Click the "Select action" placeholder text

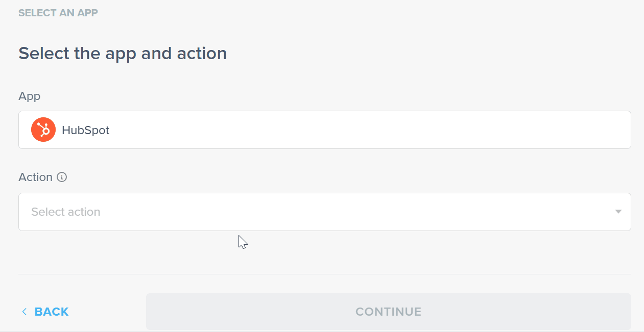pos(66,212)
